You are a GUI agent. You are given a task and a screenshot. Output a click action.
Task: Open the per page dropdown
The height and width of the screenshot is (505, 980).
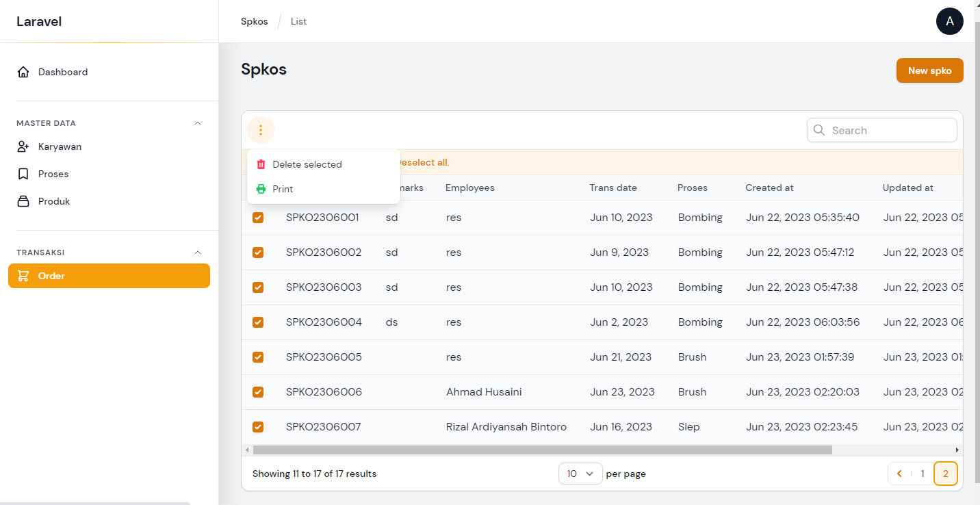point(580,474)
